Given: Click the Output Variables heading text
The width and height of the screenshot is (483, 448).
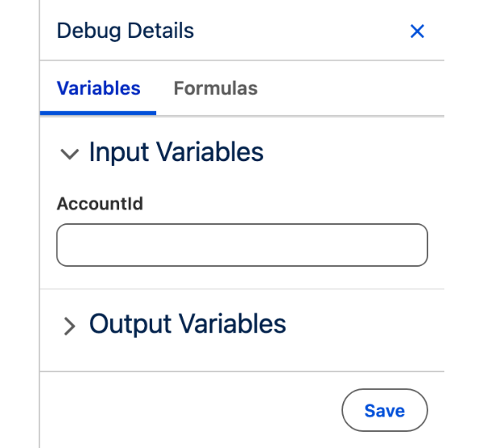Looking at the screenshot, I should tap(188, 324).
